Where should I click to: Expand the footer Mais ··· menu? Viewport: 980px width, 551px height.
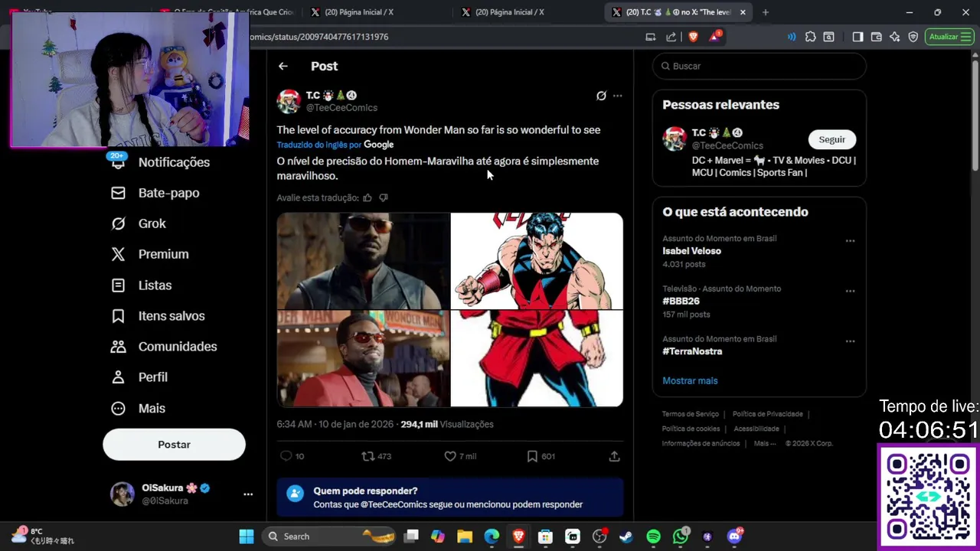765,443
